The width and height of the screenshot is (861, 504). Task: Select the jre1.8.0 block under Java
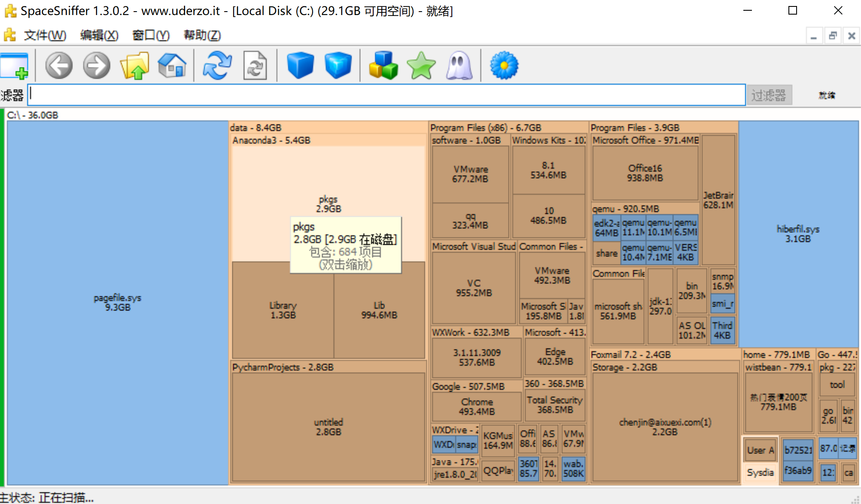point(455,474)
